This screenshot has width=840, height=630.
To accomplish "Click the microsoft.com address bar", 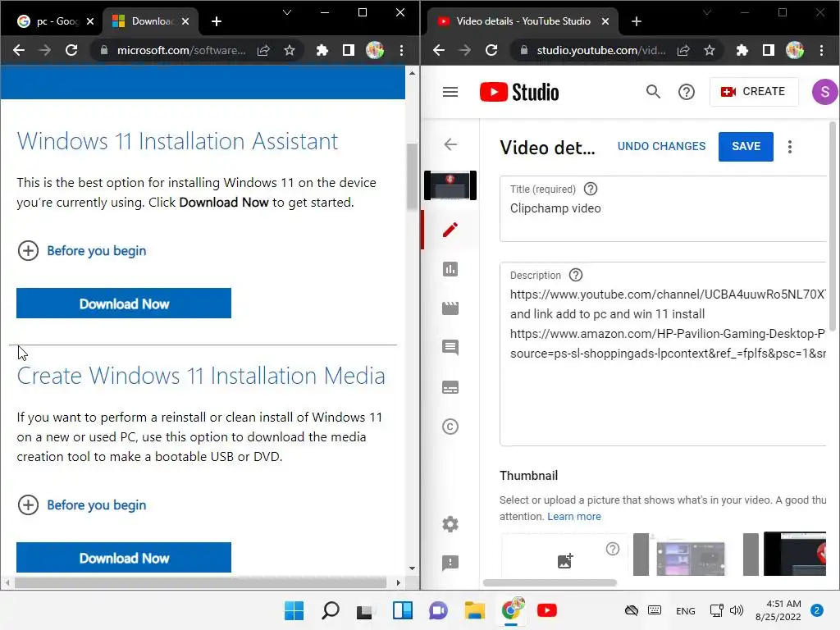I will pos(181,50).
